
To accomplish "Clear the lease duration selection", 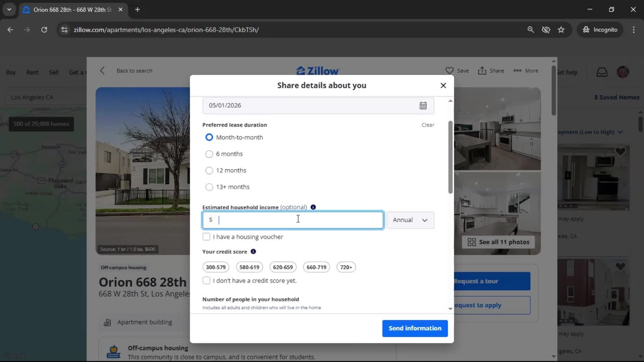I will 428,125.
